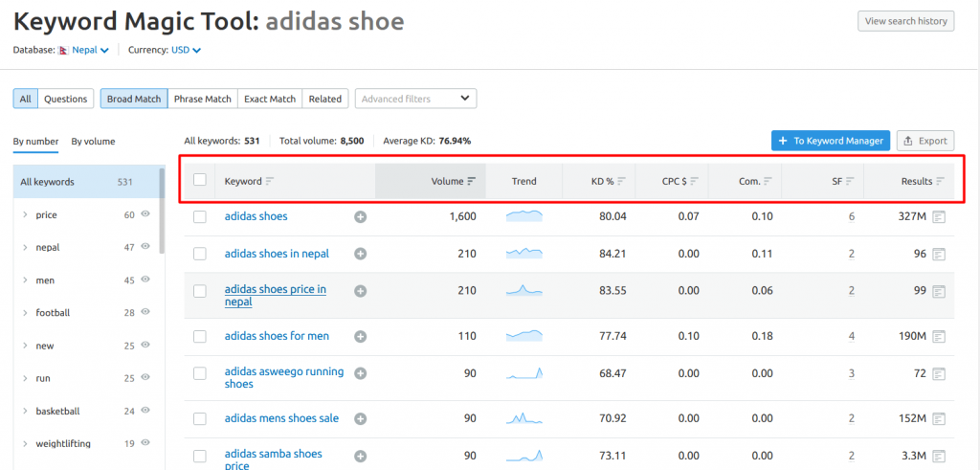This screenshot has width=980, height=470.
Task: Open SERP icon for 'adidas shoes price in nepal'
Action: tap(939, 291)
